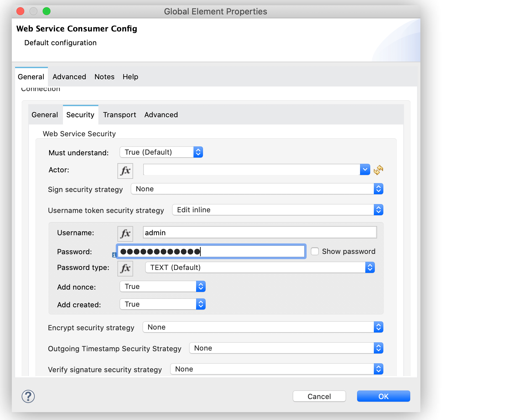Image resolution: width=524 pixels, height=420 pixels.
Task: Click the refresh icon beside Actor field
Action: click(378, 170)
